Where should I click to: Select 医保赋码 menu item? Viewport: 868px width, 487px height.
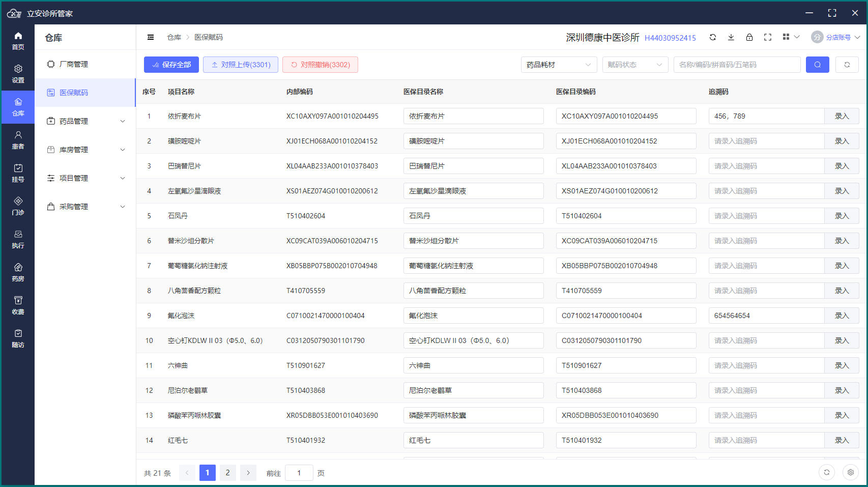pos(85,93)
